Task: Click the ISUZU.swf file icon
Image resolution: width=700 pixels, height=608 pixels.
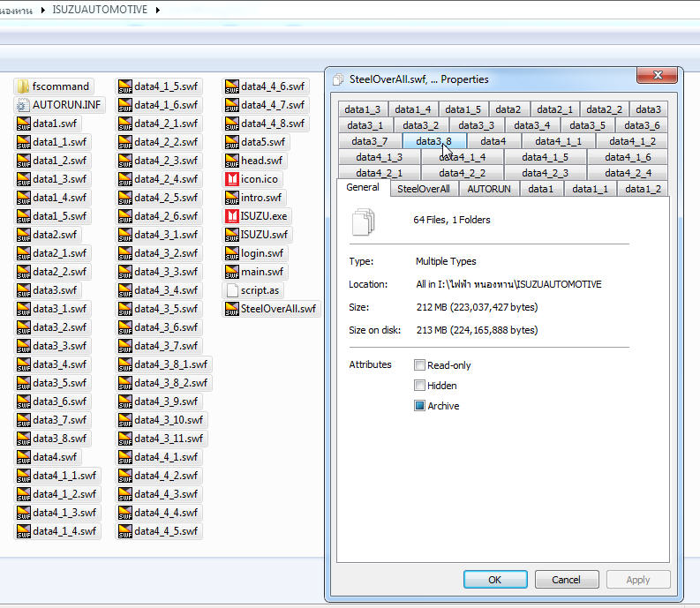Action: (231, 235)
